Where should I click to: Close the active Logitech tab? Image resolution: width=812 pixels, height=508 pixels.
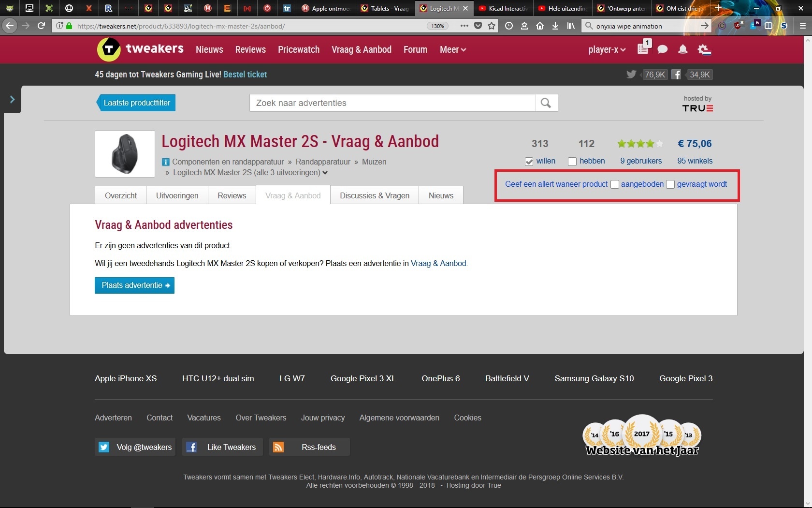465,8
